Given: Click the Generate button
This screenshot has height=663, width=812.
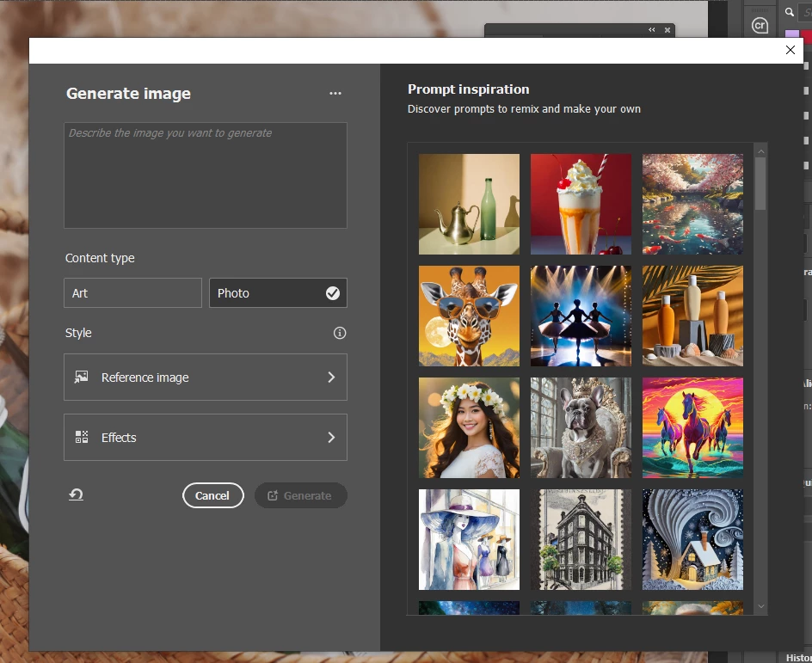Looking at the screenshot, I should pyautogui.click(x=300, y=495).
